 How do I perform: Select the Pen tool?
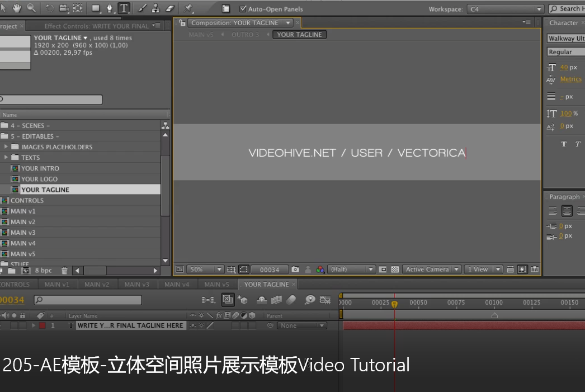pyautogui.click(x=110, y=8)
